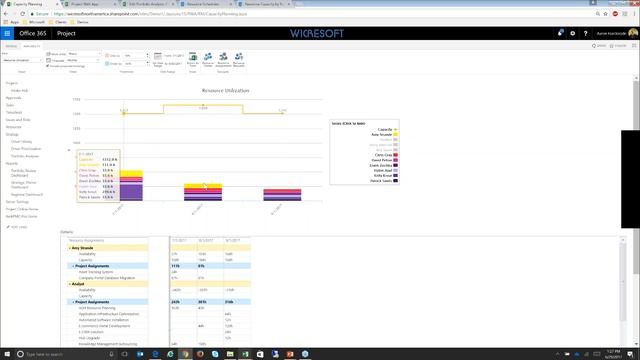The width and height of the screenshot is (640, 360).
Task: Collapse the Amy Strande group row
Action: (70, 248)
